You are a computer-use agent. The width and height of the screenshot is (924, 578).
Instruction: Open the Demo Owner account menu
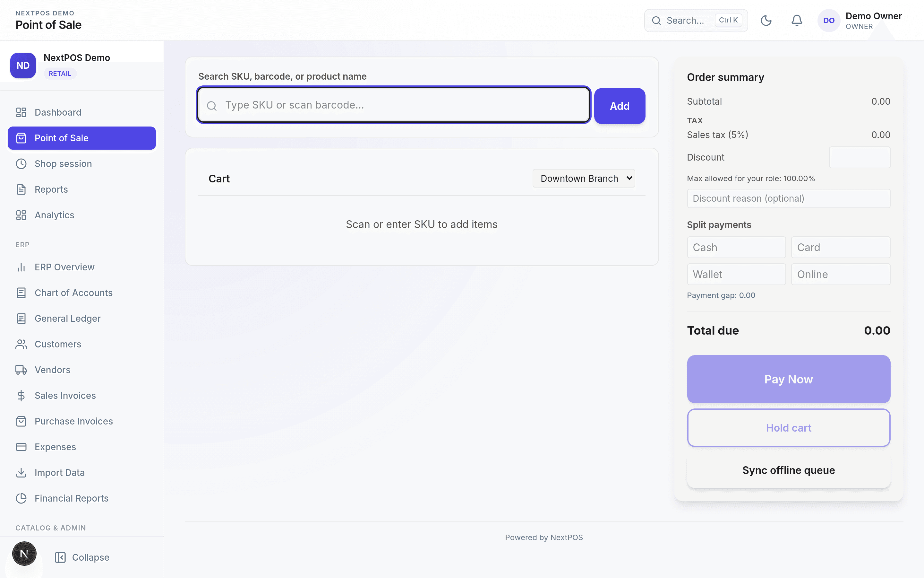coord(860,21)
